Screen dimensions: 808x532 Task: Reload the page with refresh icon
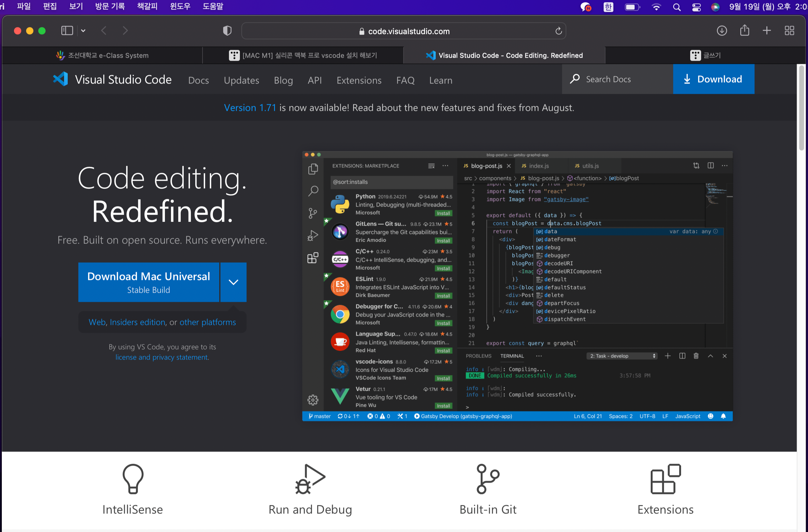pyautogui.click(x=558, y=31)
